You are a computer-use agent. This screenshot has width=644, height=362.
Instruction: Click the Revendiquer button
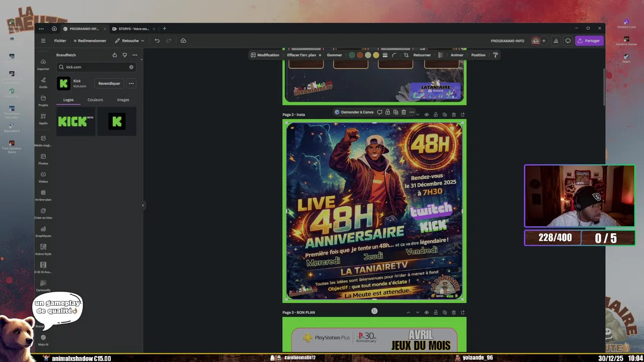[x=109, y=83]
